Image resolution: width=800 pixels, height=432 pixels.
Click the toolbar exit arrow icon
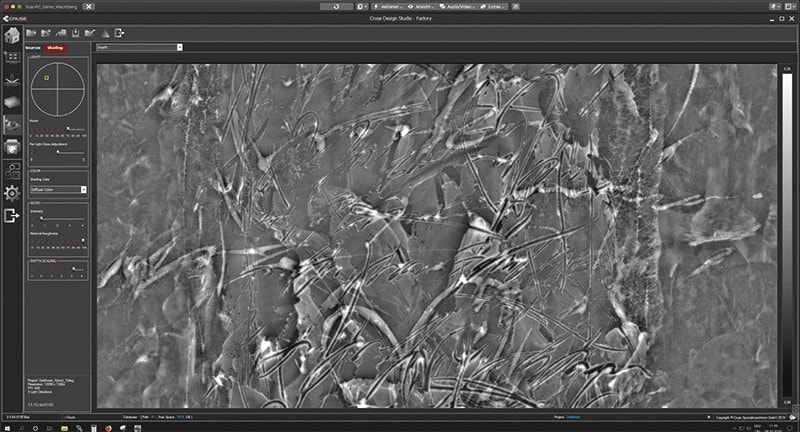point(119,33)
